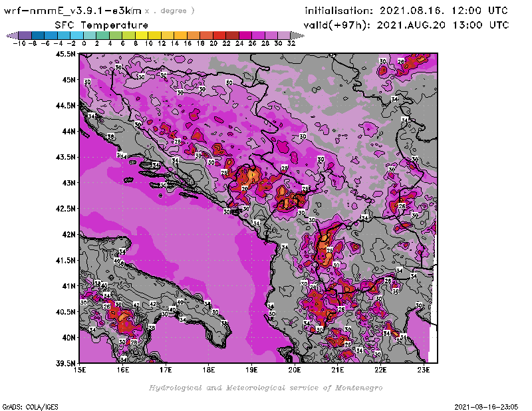The image size is (532, 411).
Task: Click the '21E' longitude label
Action: pos(338,370)
